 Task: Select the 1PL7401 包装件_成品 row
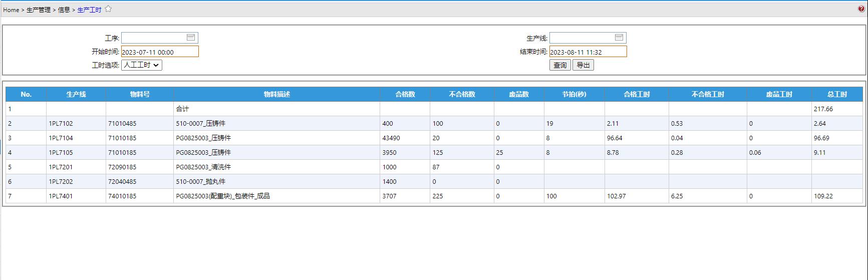[222, 196]
